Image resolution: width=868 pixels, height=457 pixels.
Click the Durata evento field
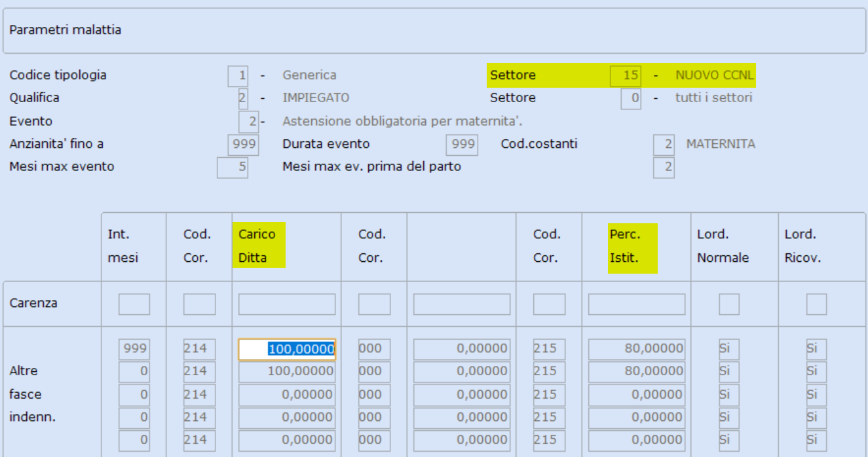click(462, 145)
